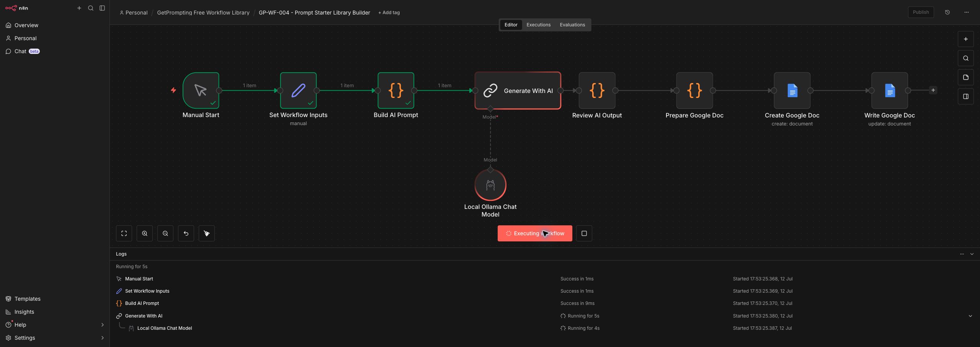Viewport: 980px width, 347px height.
Task: Click the n8n logo
Action: coord(16,8)
